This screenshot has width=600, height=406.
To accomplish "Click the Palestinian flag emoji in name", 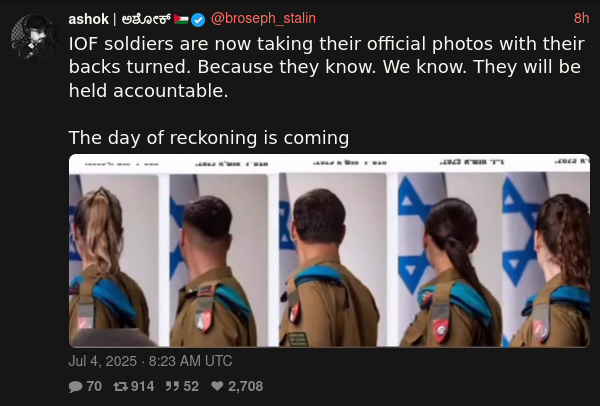I will pyautogui.click(x=181, y=19).
